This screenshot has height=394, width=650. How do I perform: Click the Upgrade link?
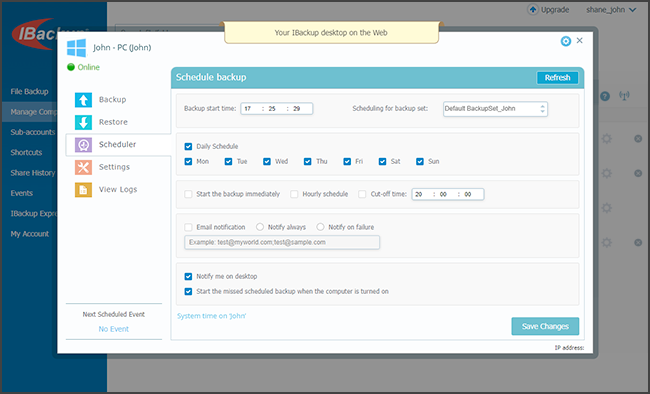555,10
